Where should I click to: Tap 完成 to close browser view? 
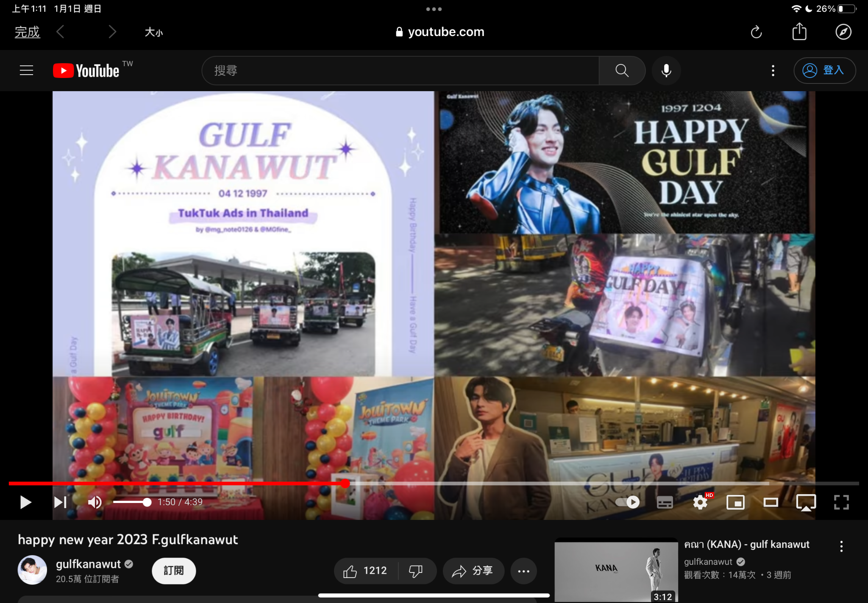coord(27,32)
